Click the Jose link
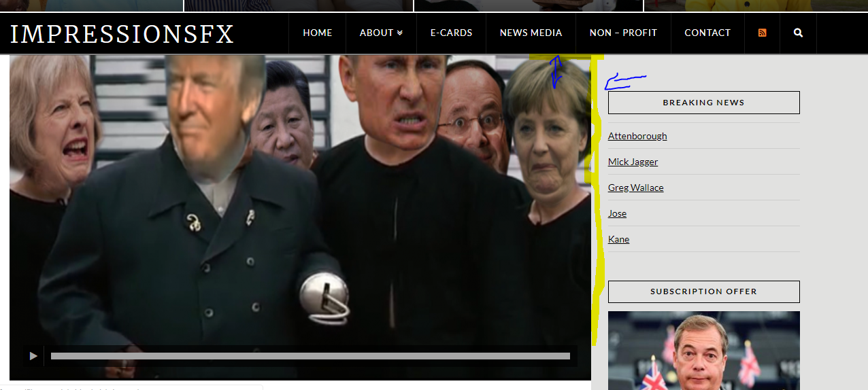This screenshot has width=868, height=390. (x=617, y=213)
